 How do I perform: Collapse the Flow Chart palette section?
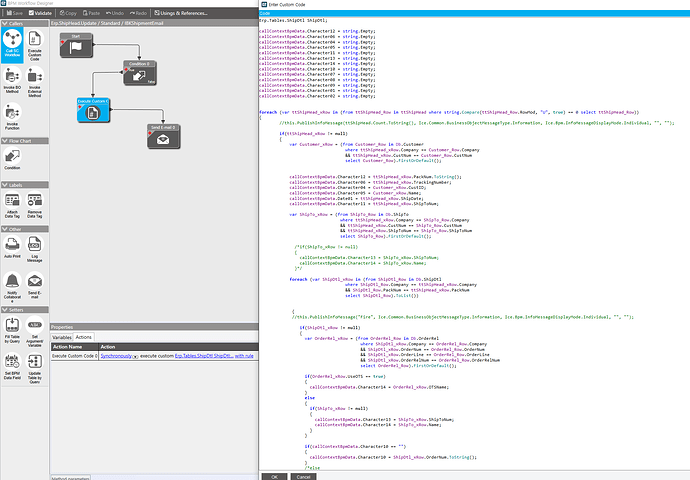(x=5, y=141)
